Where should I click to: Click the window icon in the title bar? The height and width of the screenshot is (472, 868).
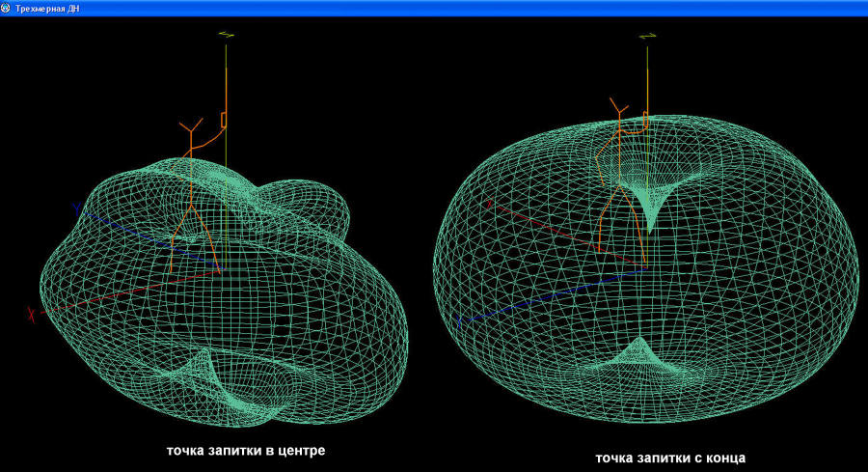tap(6, 8)
